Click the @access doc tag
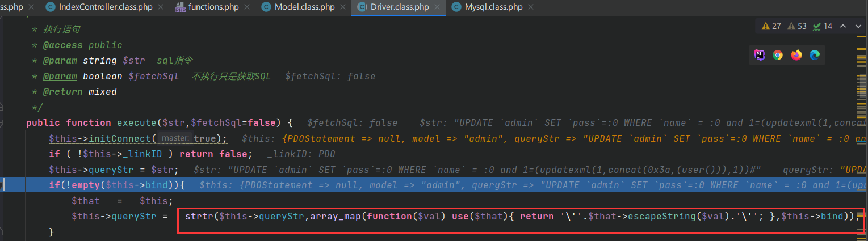868x241 pixels. (x=62, y=45)
